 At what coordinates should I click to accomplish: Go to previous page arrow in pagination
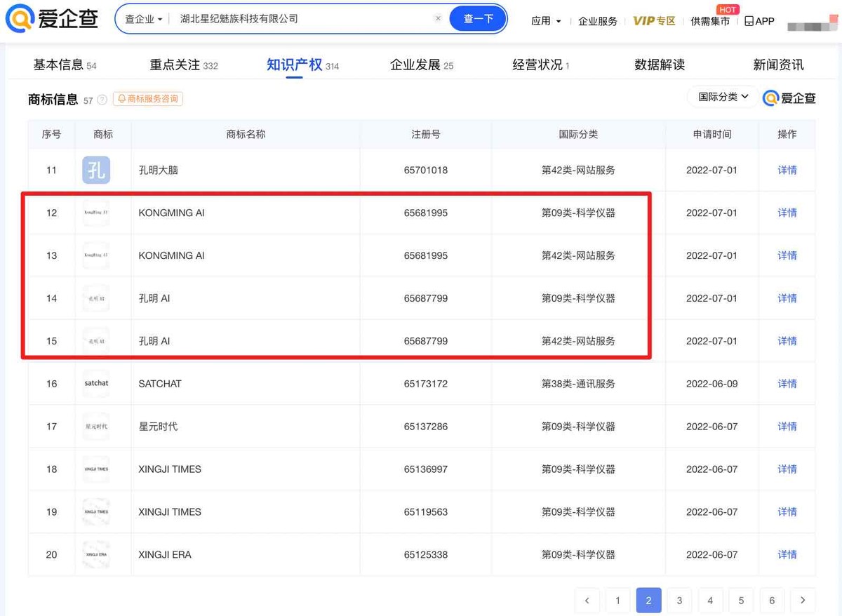[x=587, y=601]
